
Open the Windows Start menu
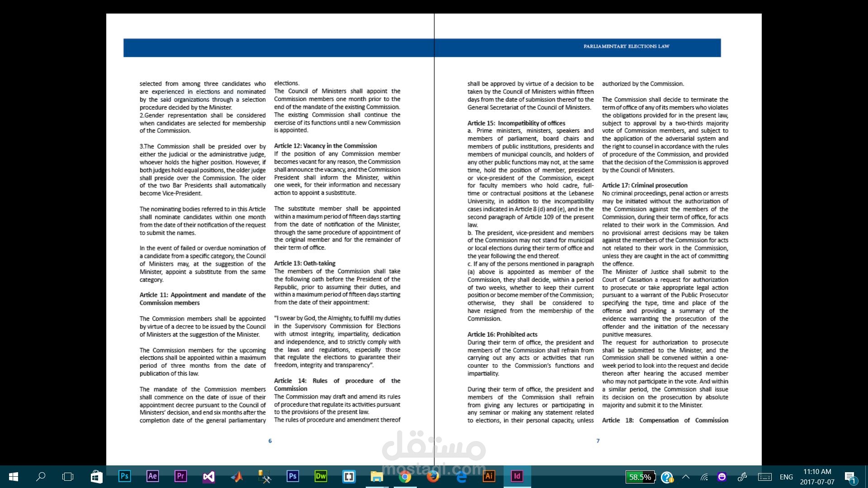[x=13, y=476]
